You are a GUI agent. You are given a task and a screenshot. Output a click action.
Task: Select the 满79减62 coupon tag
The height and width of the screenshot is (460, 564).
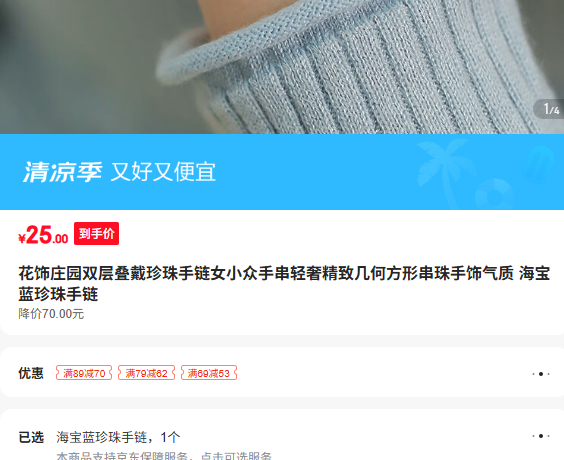click(146, 373)
